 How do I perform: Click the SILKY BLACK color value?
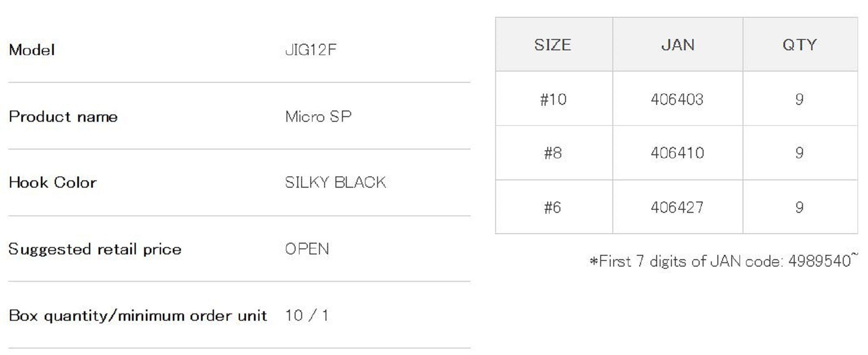(335, 182)
